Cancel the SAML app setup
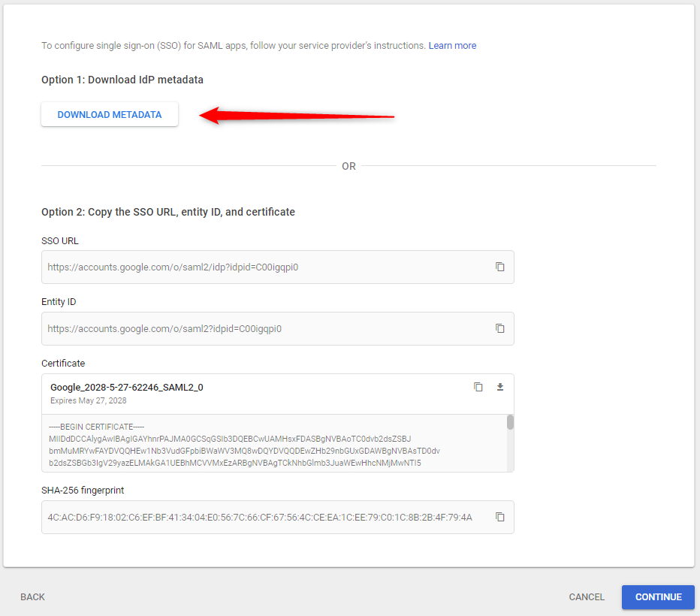 click(x=586, y=596)
